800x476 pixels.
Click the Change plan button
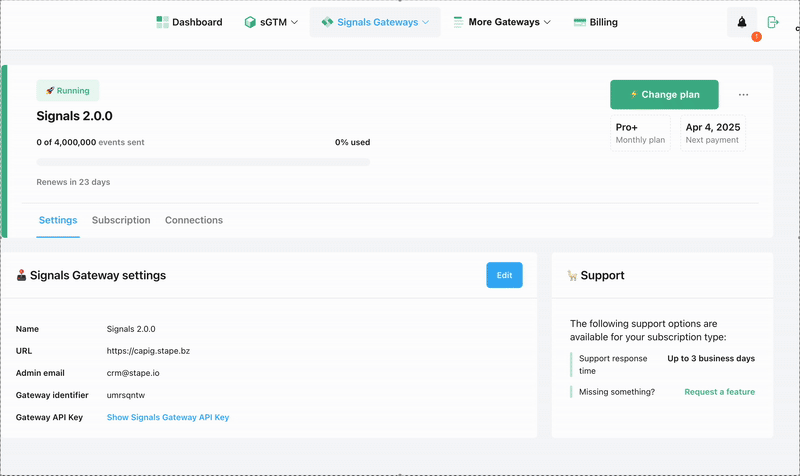(664, 94)
